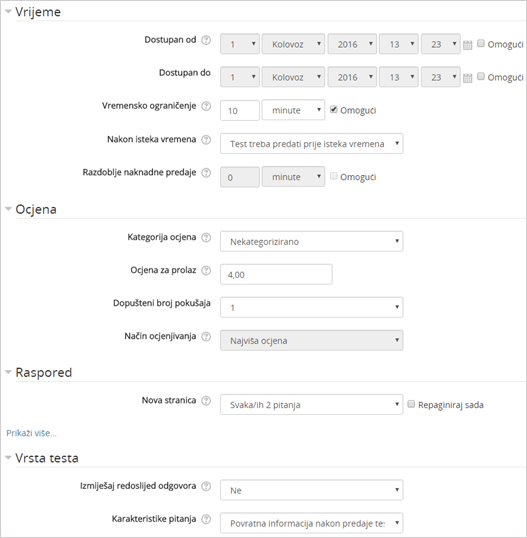Click the Ocjena za prolaz input field
Viewport: 527px width, 538px height.
pos(276,274)
